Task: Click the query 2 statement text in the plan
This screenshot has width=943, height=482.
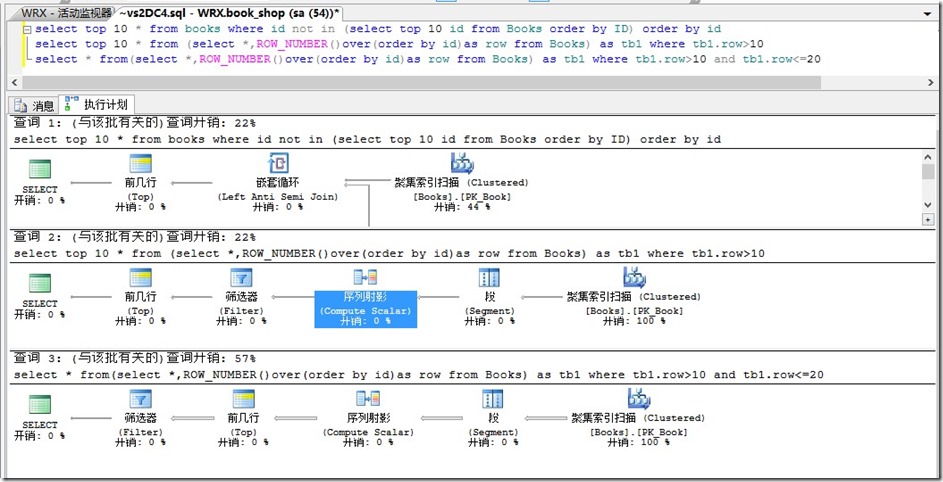Action: pos(389,253)
